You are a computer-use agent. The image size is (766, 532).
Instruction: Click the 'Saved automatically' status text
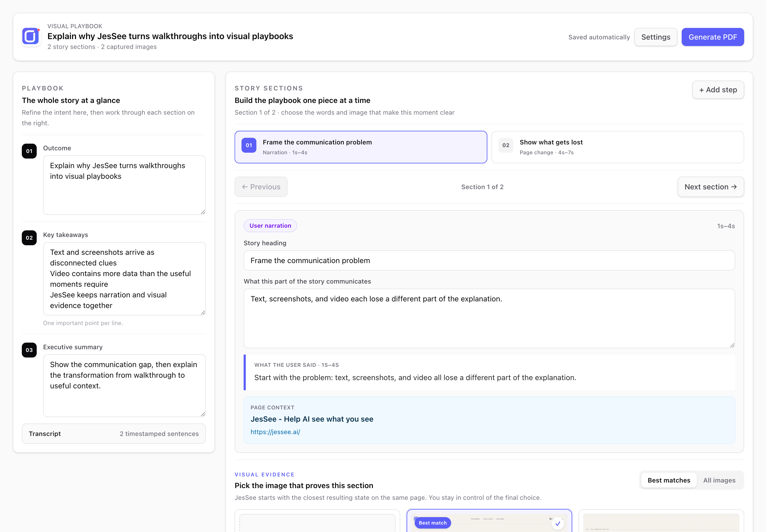pyautogui.click(x=599, y=37)
